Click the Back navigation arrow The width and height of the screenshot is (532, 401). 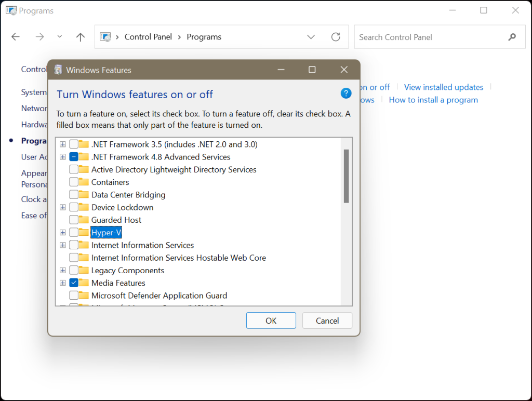[15, 36]
